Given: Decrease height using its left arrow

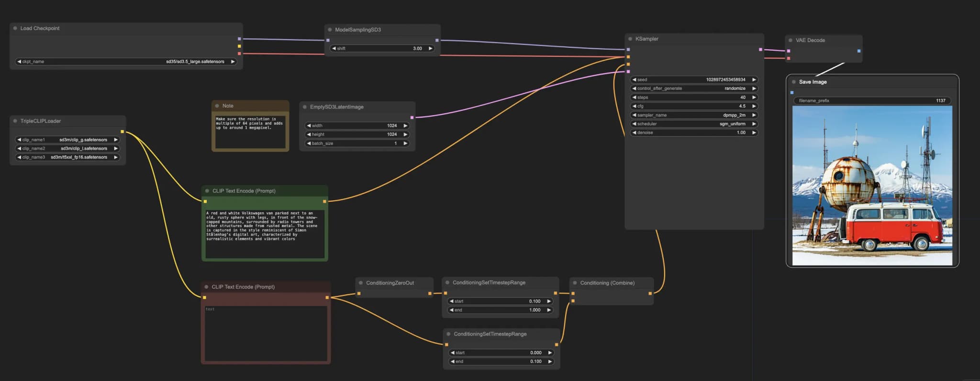Looking at the screenshot, I should coord(309,134).
